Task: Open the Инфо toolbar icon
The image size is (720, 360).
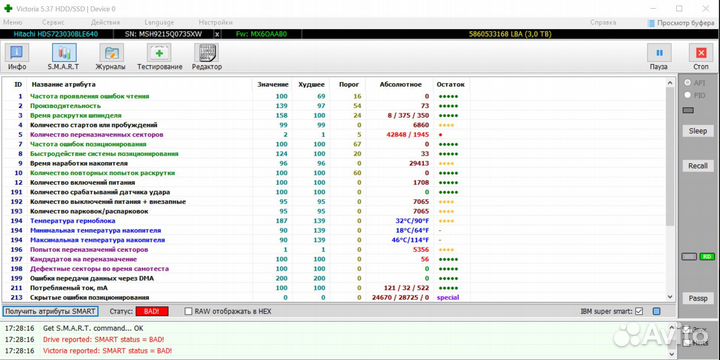Action: tap(17, 53)
